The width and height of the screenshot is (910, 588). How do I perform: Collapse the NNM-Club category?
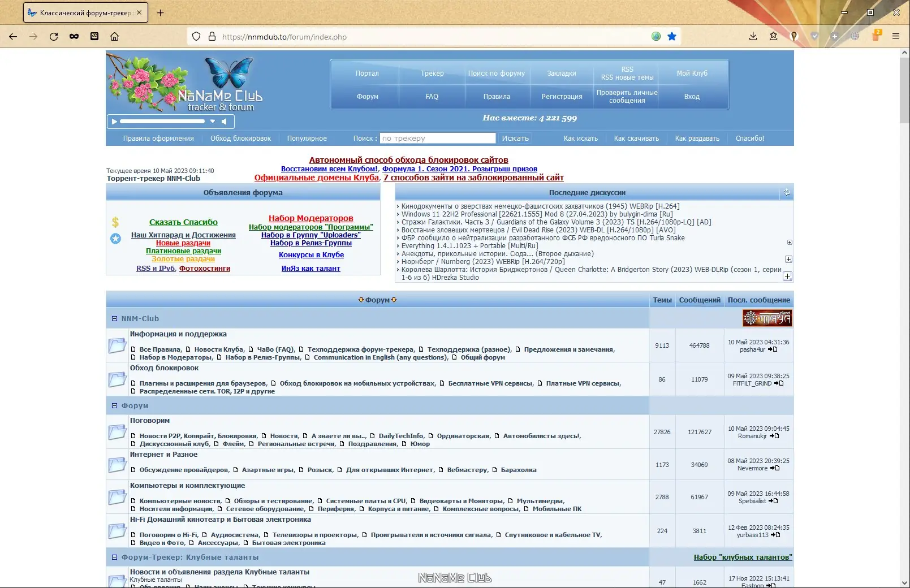tap(114, 319)
